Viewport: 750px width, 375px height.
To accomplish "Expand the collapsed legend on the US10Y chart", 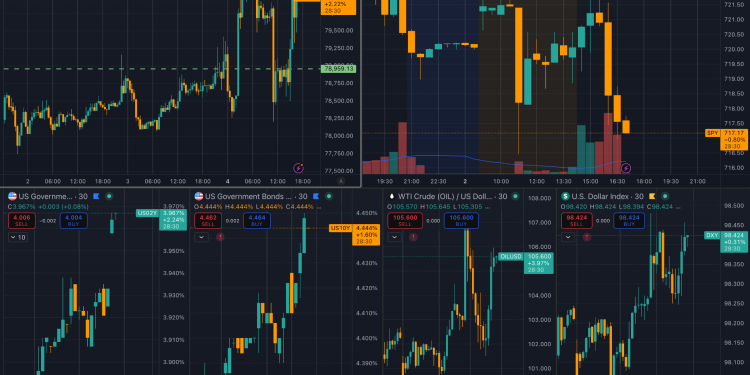I will click(x=201, y=237).
